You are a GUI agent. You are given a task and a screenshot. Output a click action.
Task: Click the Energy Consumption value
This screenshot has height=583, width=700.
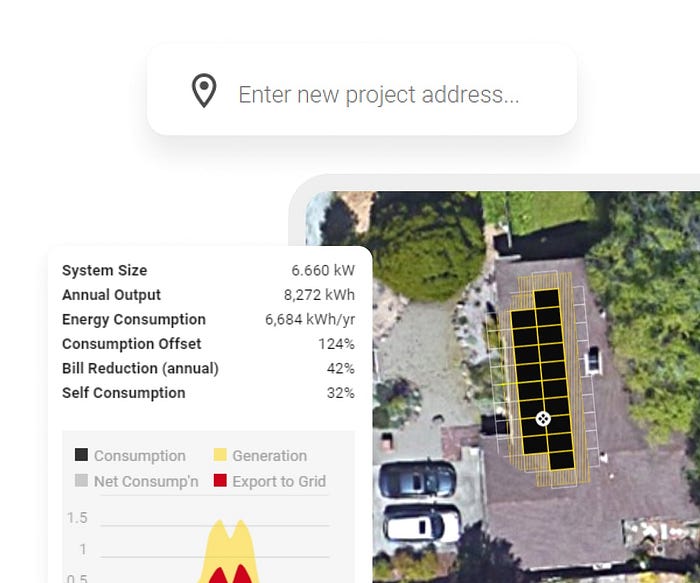310,320
